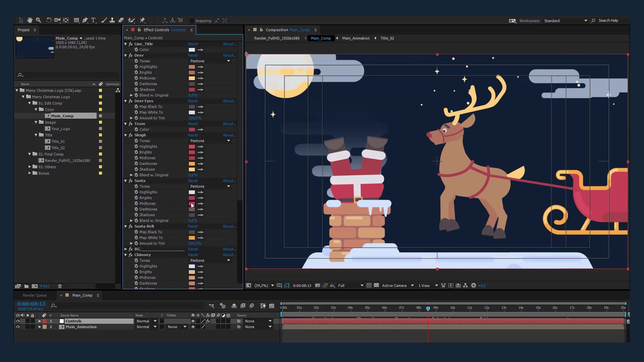Open the Project panel menu
644x362 pixels.
tap(35, 30)
